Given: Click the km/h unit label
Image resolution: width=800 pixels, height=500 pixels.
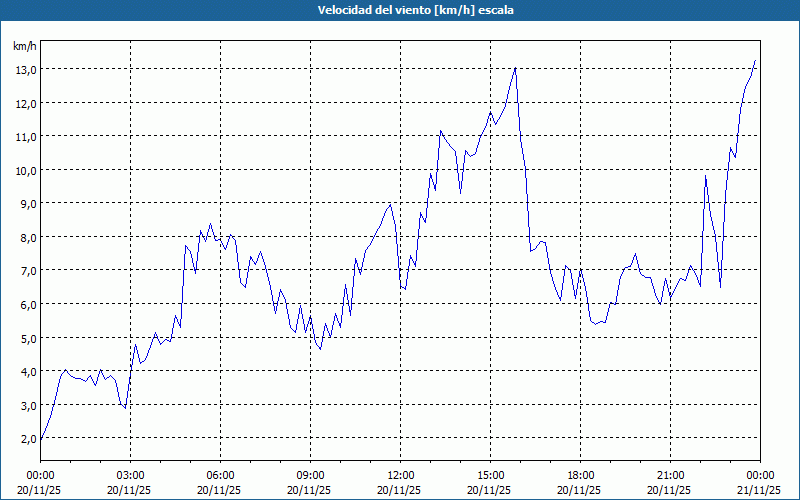Looking at the screenshot, I should click(x=25, y=46).
